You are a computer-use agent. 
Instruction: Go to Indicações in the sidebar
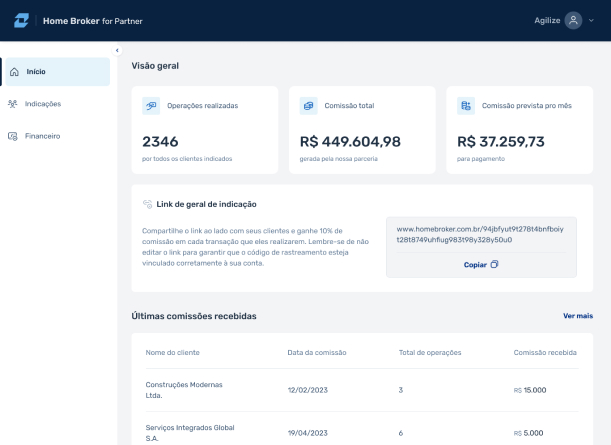pyautogui.click(x=43, y=104)
